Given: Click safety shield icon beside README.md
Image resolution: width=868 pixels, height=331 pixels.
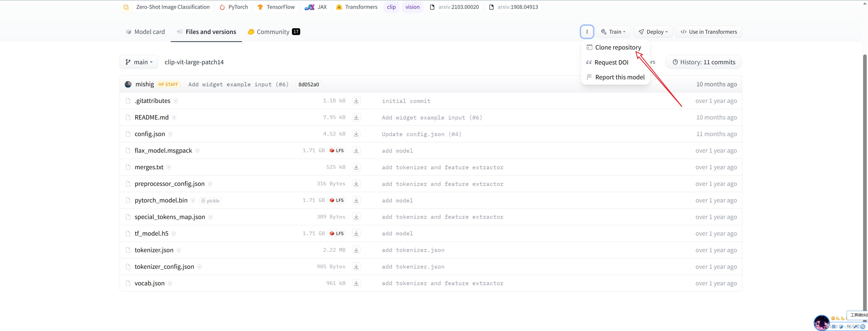Looking at the screenshot, I should (174, 117).
